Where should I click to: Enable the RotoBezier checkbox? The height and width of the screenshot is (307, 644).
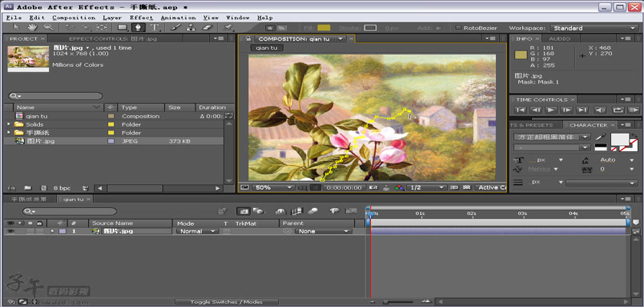(x=458, y=28)
